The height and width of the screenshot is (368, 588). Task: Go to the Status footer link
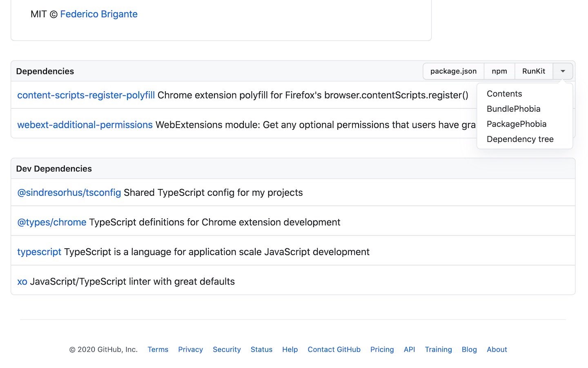(x=261, y=350)
